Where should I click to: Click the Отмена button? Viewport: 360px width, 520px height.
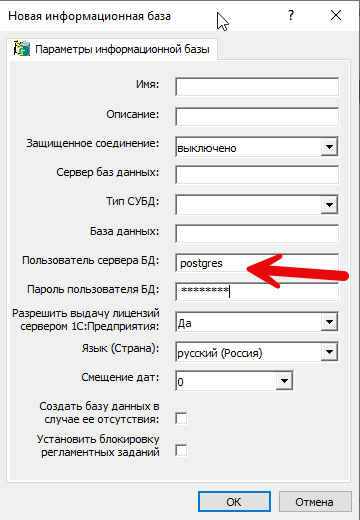coord(315,501)
